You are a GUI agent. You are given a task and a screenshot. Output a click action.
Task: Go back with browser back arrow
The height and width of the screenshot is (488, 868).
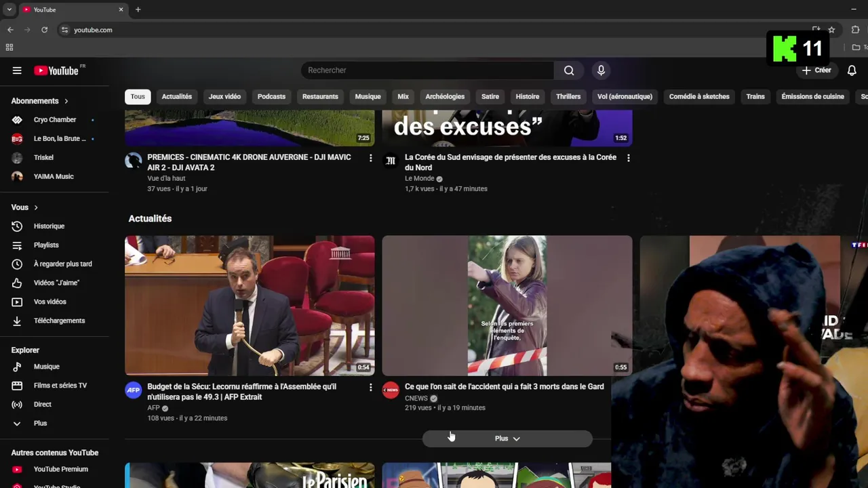[10, 30]
